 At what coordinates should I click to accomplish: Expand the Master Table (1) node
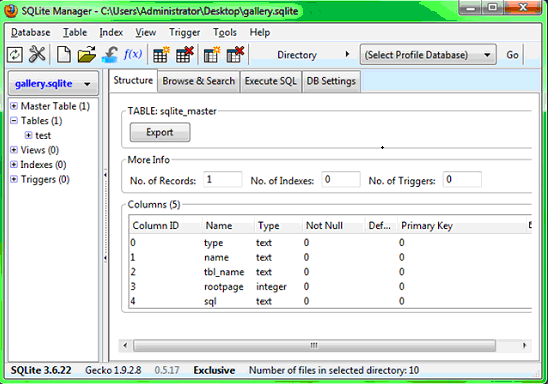(x=14, y=106)
